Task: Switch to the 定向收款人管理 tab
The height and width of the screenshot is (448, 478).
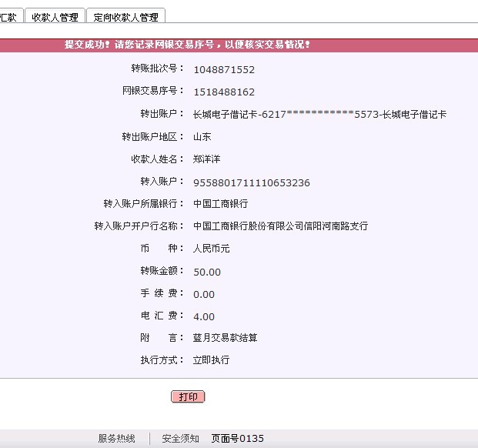Action: [x=125, y=17]
